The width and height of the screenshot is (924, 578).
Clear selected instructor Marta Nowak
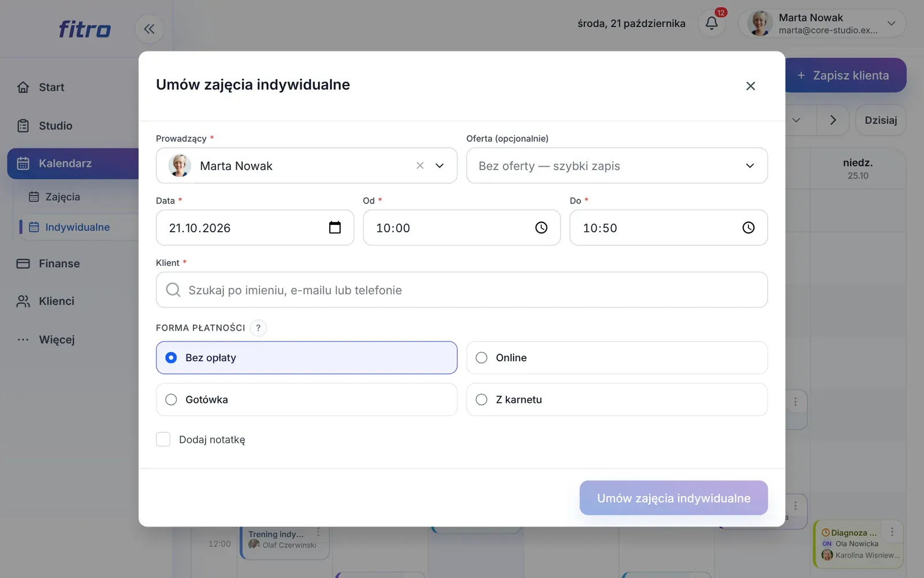pyautogui.click(x=420, y=166)
